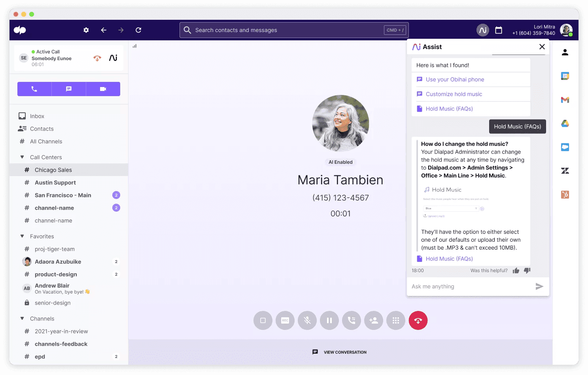The height and width of the screenshot is (375, 588).
Task: Start a new video meeting
Action: 103,89
